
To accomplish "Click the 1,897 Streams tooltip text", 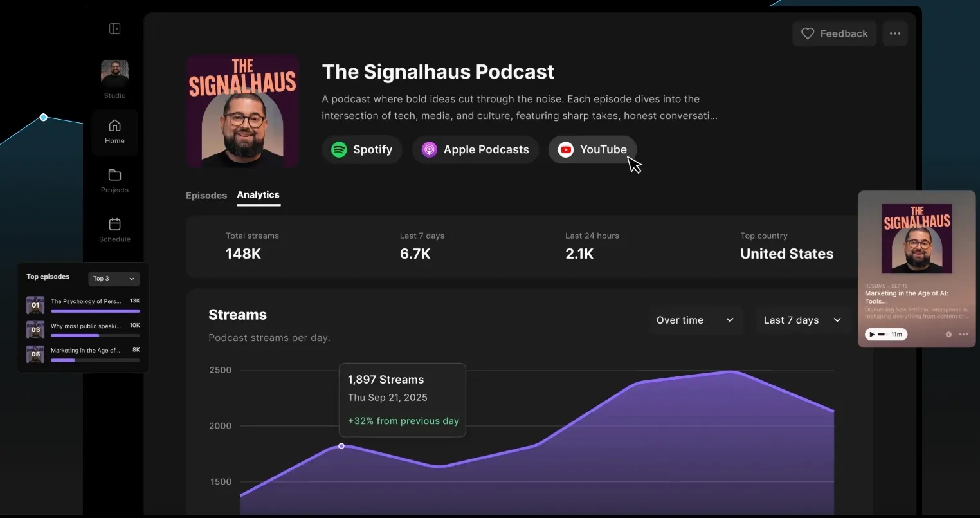I will [386, 380].
